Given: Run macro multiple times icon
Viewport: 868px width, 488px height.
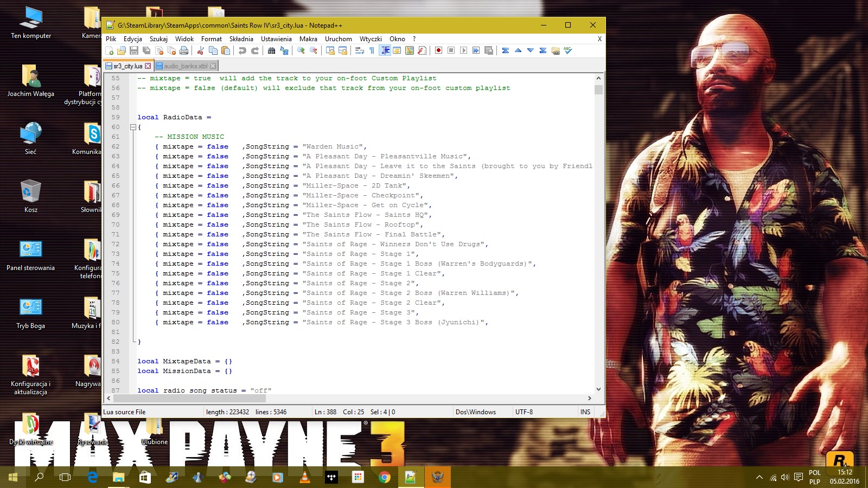Looking at the screenshot, I should point(476,50).
